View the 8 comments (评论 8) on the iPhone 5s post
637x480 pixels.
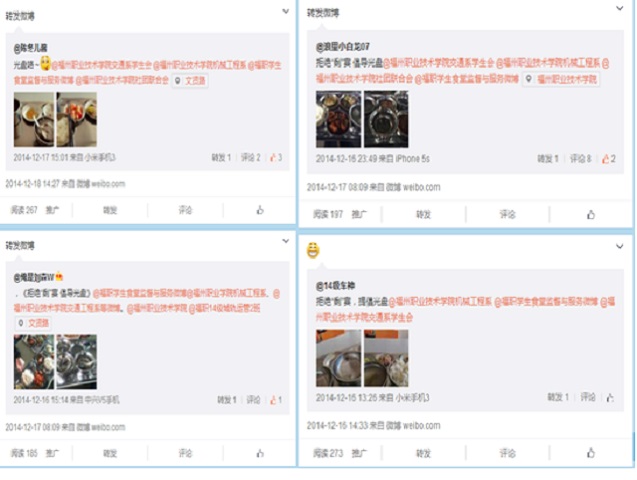pos(580,159)
